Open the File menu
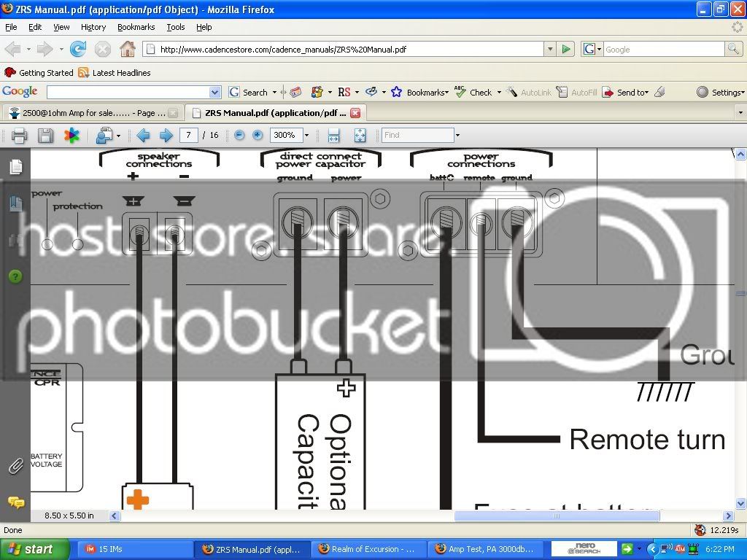The image size is (747, 560). [11, 27]
